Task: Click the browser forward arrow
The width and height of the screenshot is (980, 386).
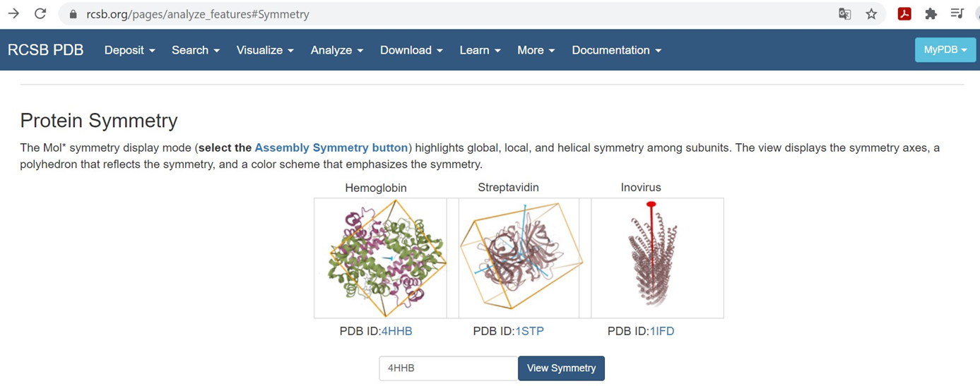Action: (x=13, y=14)
